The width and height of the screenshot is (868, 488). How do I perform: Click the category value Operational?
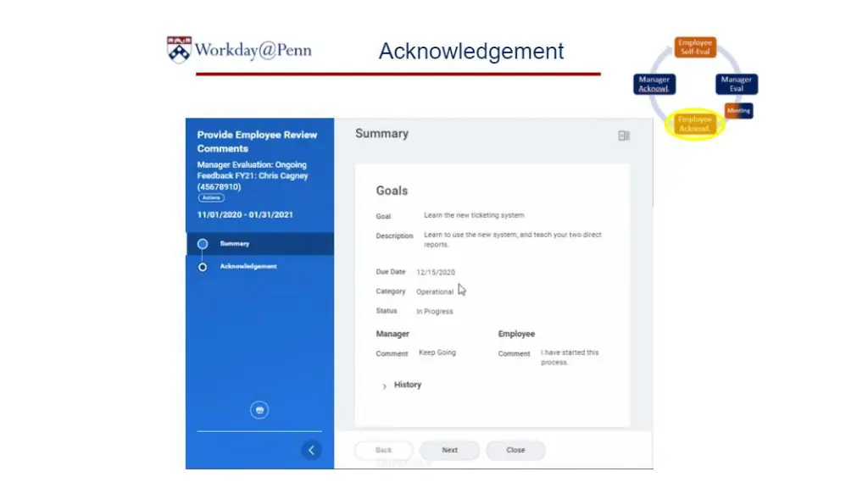435,292
